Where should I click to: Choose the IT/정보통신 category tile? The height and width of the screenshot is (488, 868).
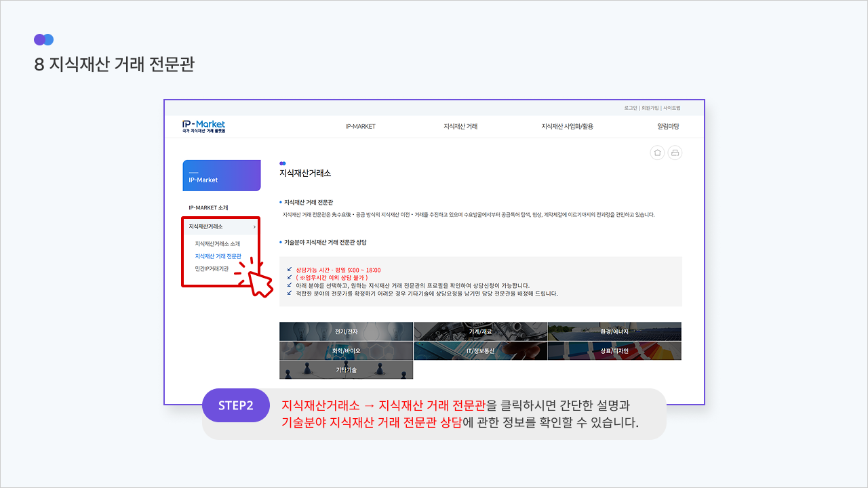click(x=480, y=350)
